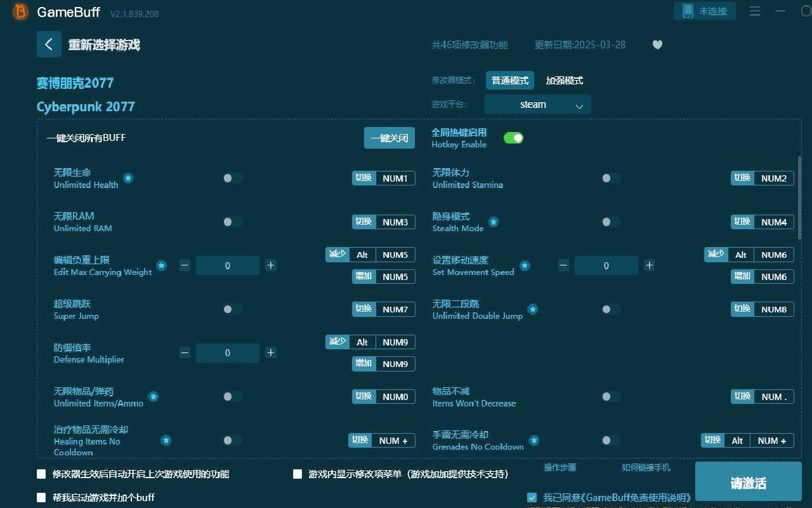Click the phone connection status icon
Screen dimensions: 812x508
click(x=688, y=11)
